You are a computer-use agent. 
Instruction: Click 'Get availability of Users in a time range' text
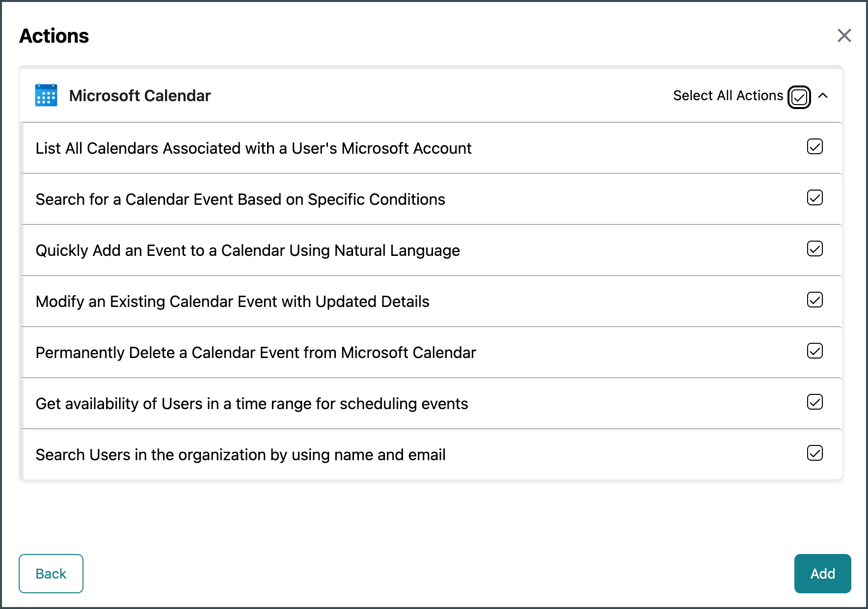click(174, 404)
